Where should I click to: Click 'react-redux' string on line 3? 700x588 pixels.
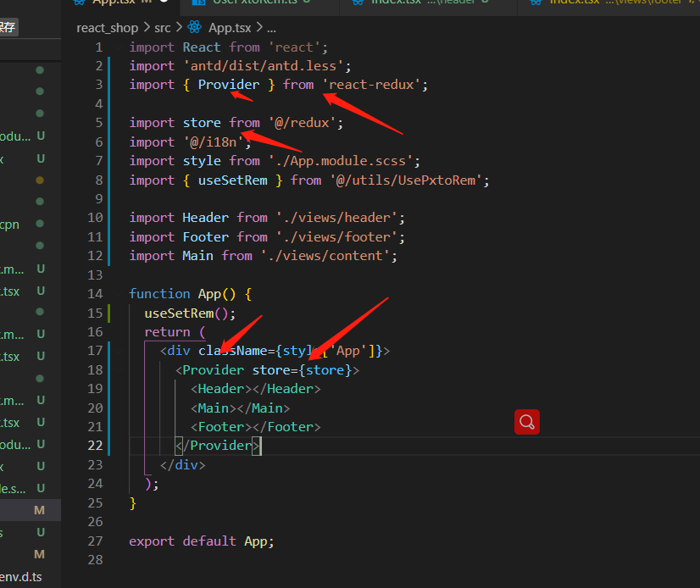pyautogui.click(x=371, y=85)
